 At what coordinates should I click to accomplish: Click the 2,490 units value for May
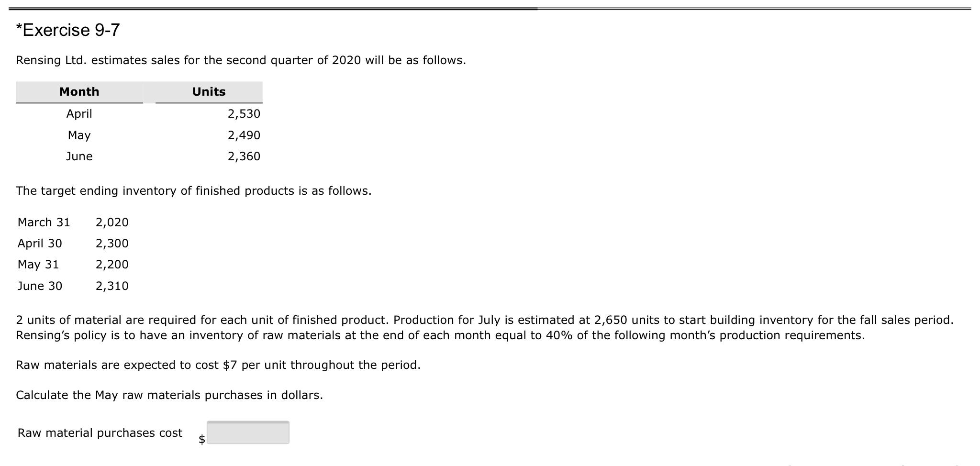[x=244, y=135]
